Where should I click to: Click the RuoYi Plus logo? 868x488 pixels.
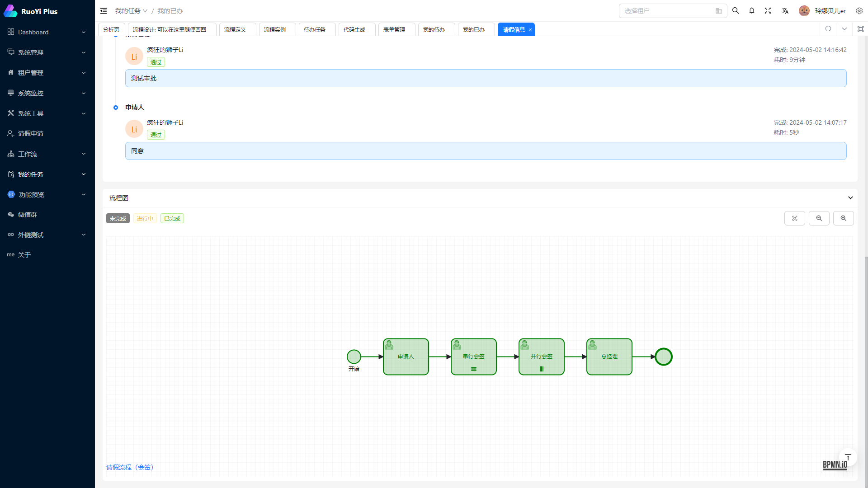click(x=31, y=11)
